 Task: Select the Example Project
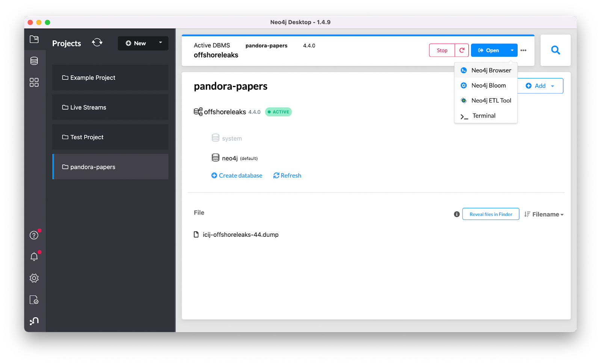click(110, 78)
